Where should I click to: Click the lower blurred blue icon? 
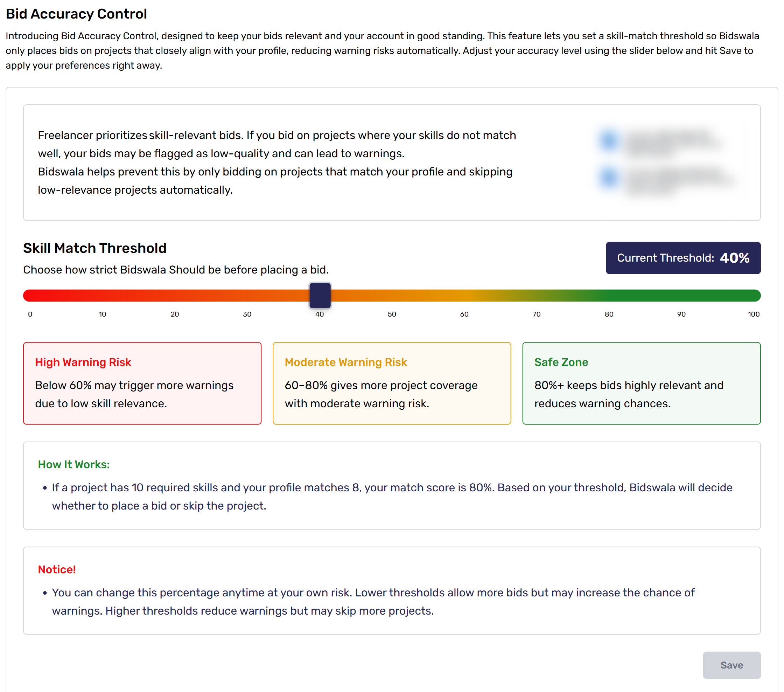(x=609, y=178)
